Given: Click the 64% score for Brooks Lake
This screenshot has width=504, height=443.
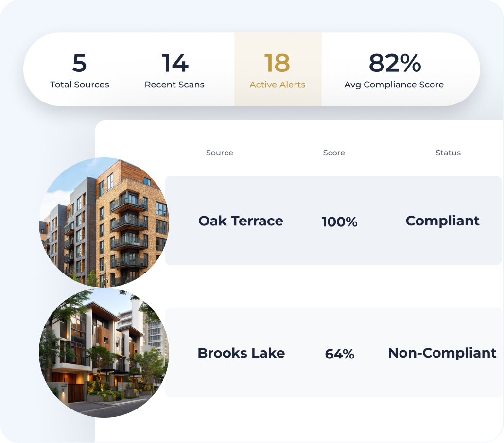Looking at the screenshot, I should click(x=339, y=354).
